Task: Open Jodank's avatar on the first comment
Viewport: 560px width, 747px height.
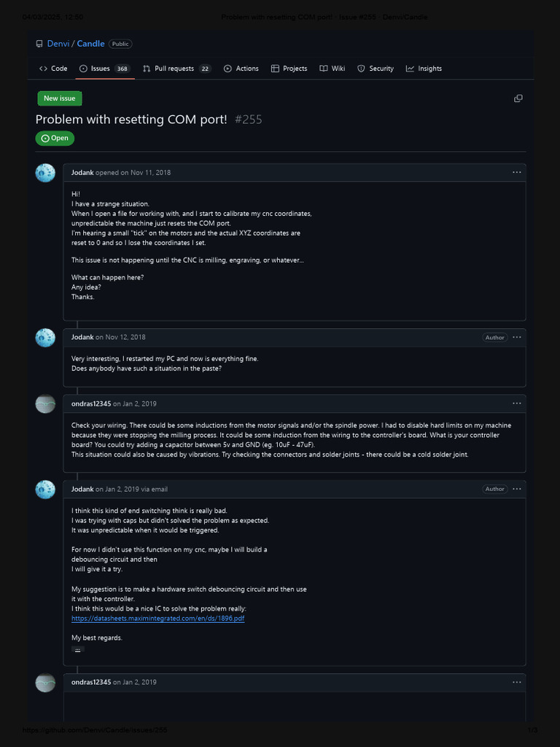Action: [45, 173]
